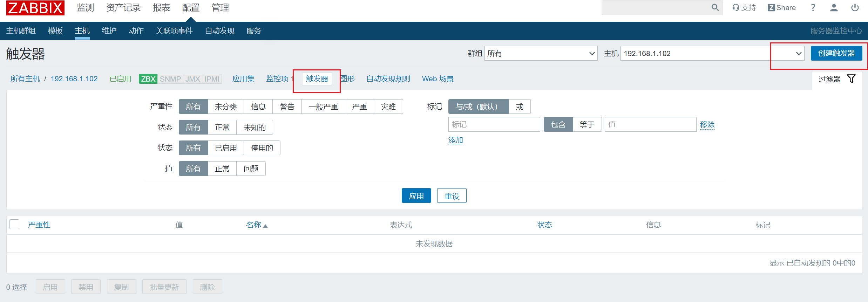Open the 报表 top menu

161,8
